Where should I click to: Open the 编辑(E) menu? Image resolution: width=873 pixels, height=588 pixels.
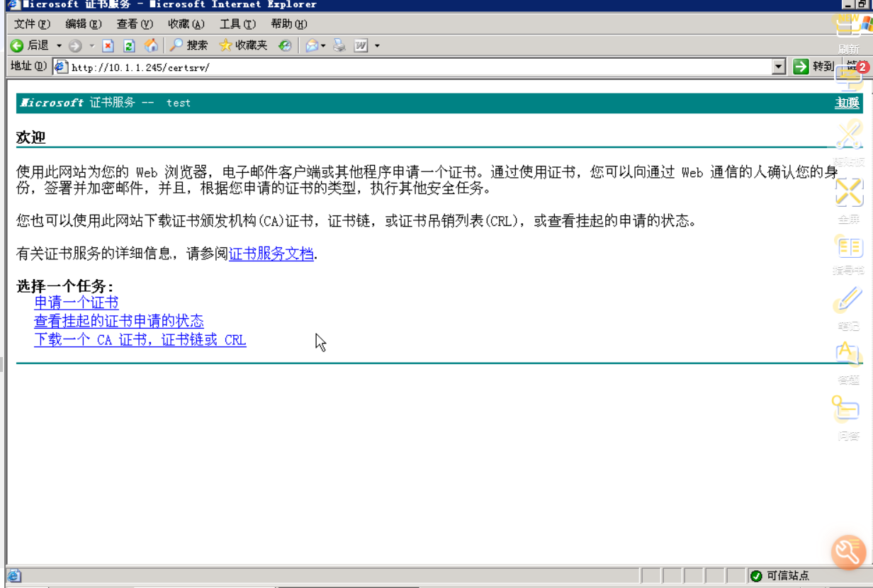[84, 24]
